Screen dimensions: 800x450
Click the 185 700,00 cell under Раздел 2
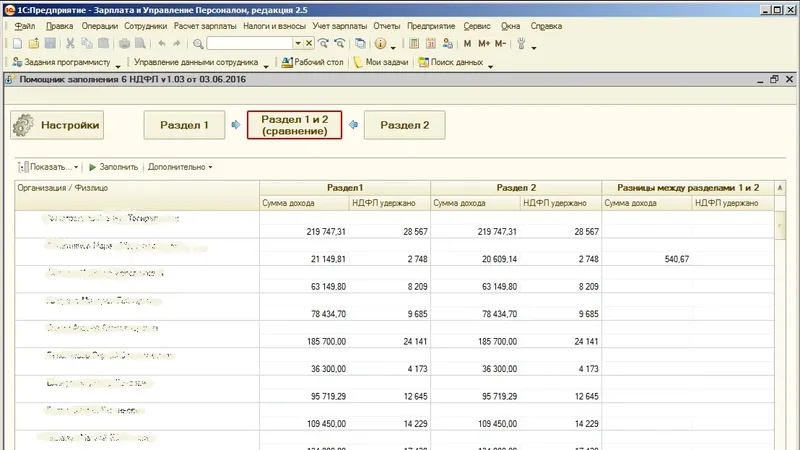[476, 341]
